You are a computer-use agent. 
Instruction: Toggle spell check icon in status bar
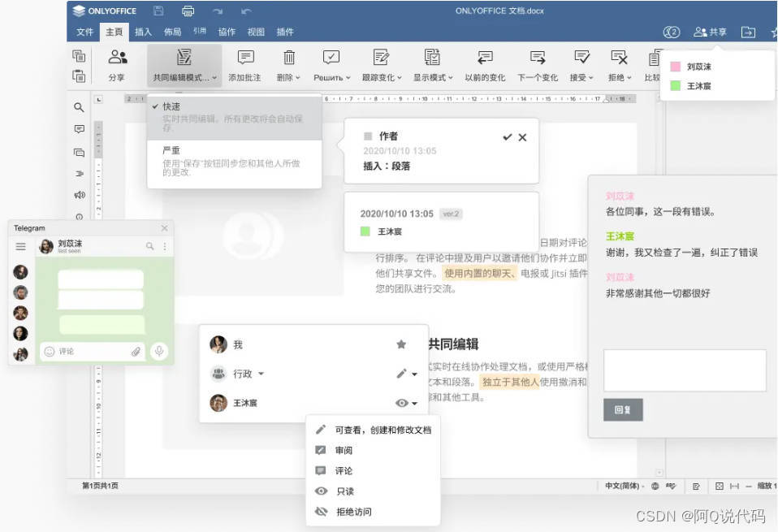671,486
